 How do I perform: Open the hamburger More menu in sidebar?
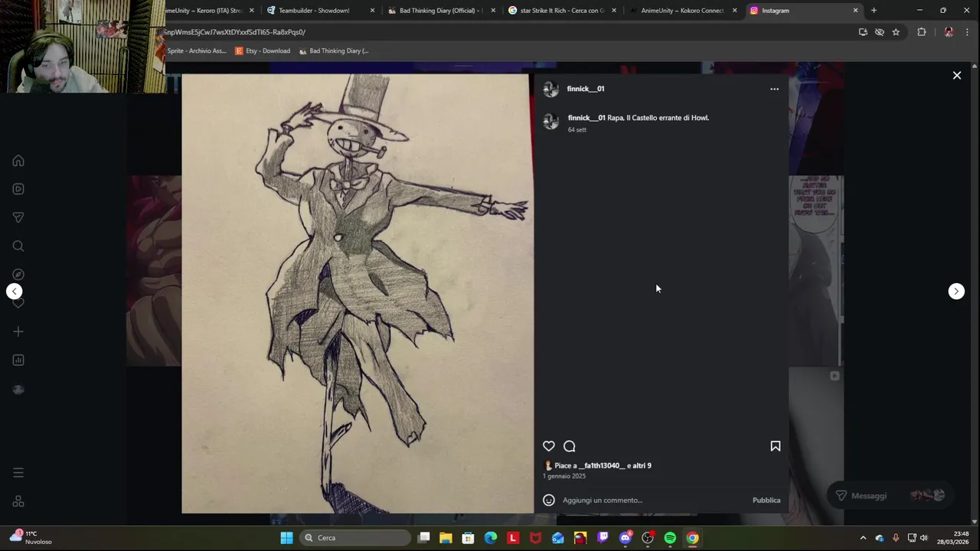pos(18,473)
